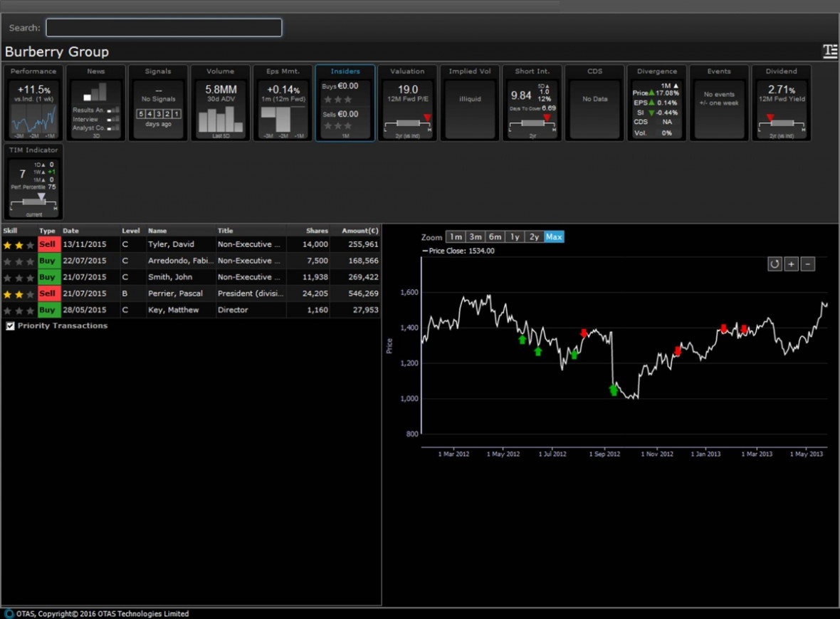Toggle the Priority Transactions checkbox

[10, 326]
